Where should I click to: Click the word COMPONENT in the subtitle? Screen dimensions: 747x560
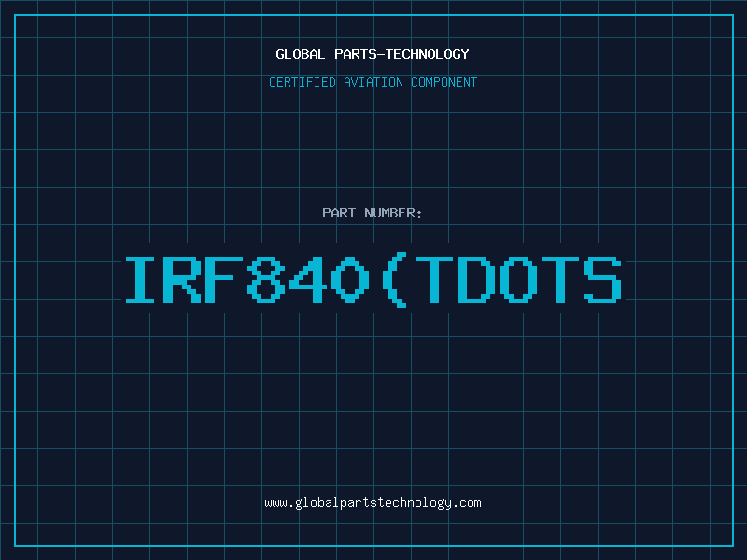pos(442,82)
